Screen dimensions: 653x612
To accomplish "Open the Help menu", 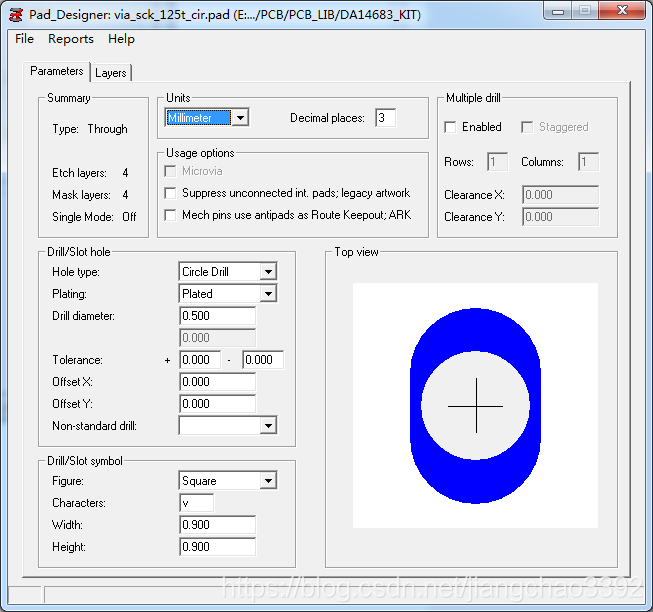I will point(121,39).
